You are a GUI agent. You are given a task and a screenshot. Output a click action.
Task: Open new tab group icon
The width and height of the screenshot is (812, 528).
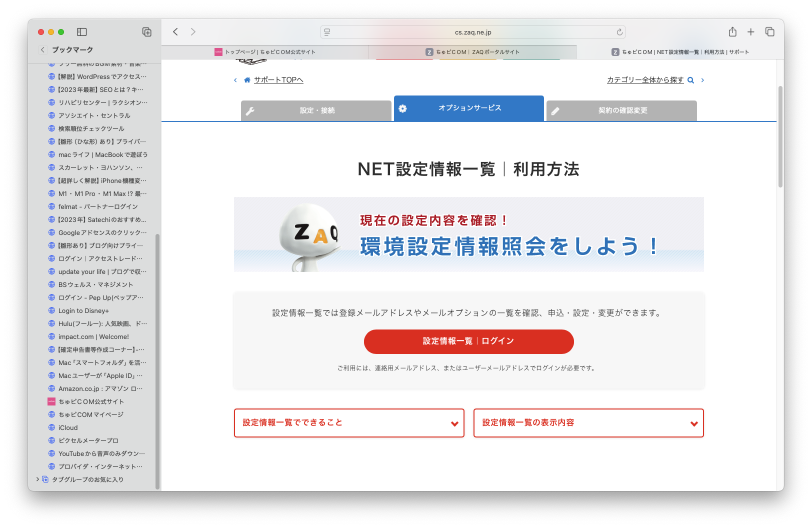(x=147, y=32)
